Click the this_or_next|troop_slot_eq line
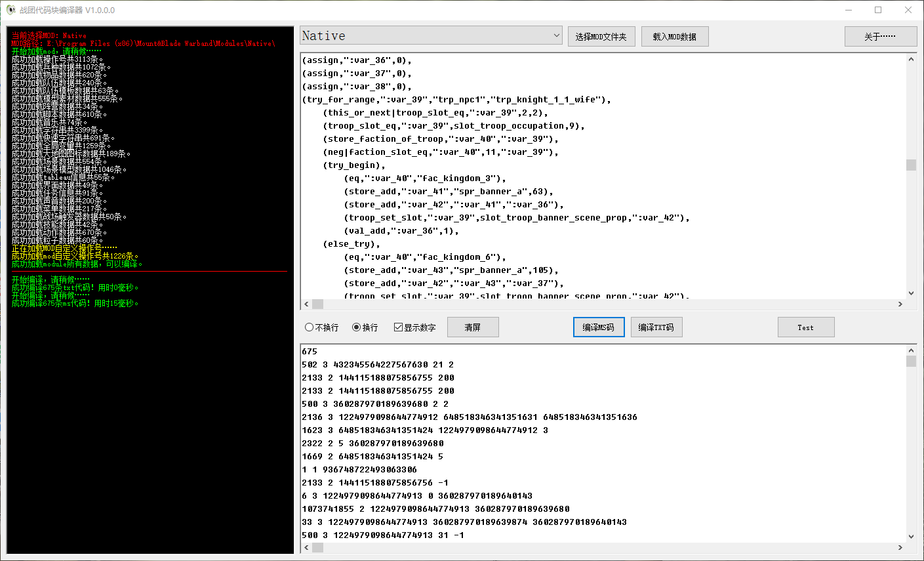 (x=435, y=113)
